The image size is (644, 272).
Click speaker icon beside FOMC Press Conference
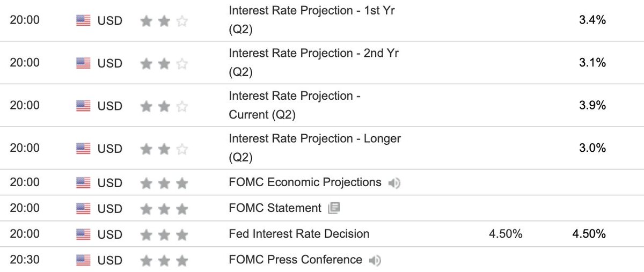click(x=375, y=261)
